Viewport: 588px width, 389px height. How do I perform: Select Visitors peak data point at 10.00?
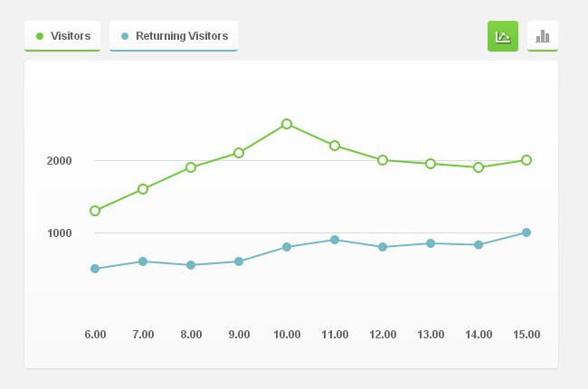287,124
